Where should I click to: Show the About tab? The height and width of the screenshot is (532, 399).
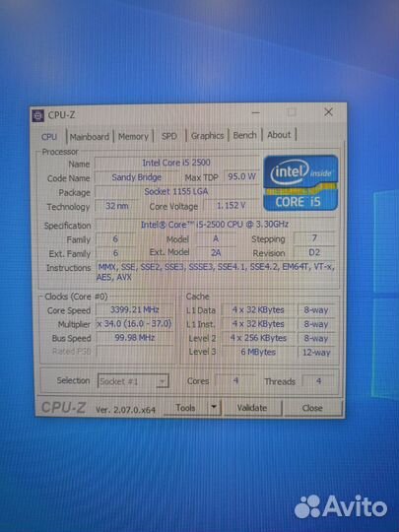279,135
